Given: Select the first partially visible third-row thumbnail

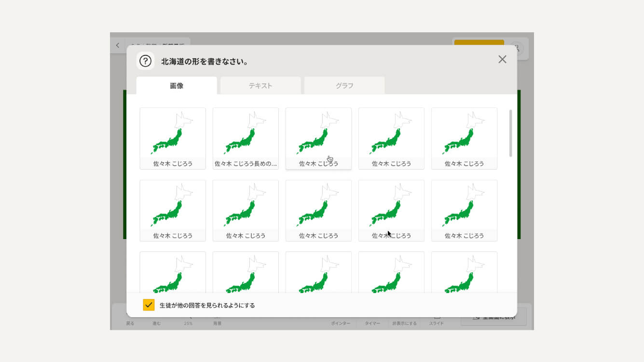Looking at the screenshot, I should coord(173,272).
